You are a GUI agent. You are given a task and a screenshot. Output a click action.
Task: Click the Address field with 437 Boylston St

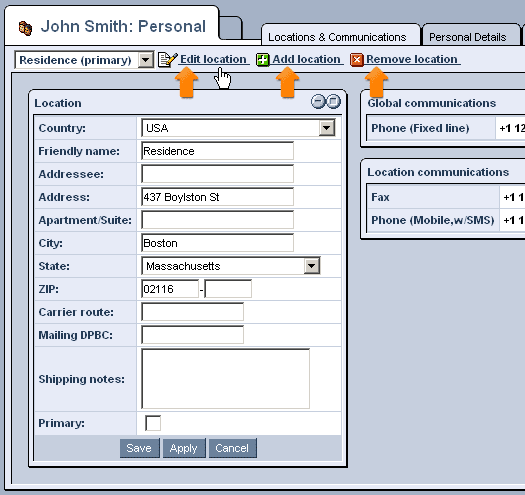(x=217, y=197)
